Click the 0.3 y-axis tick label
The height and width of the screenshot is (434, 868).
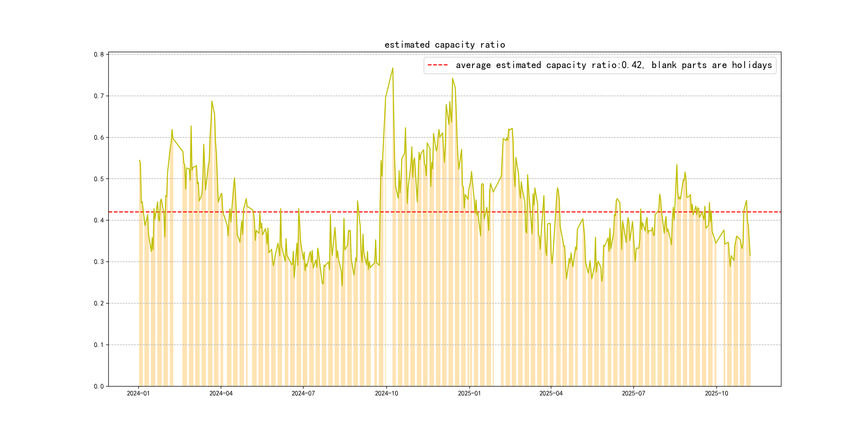pyautogui.click(x=99, y=262)
